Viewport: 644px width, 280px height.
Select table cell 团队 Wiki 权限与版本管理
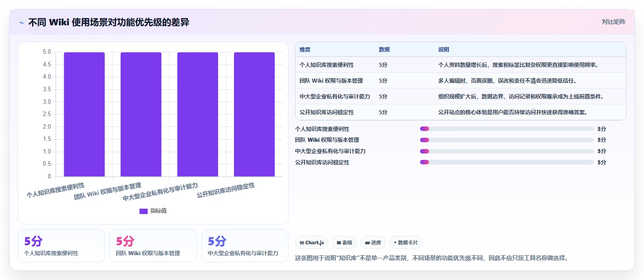(x=331, y=81)
